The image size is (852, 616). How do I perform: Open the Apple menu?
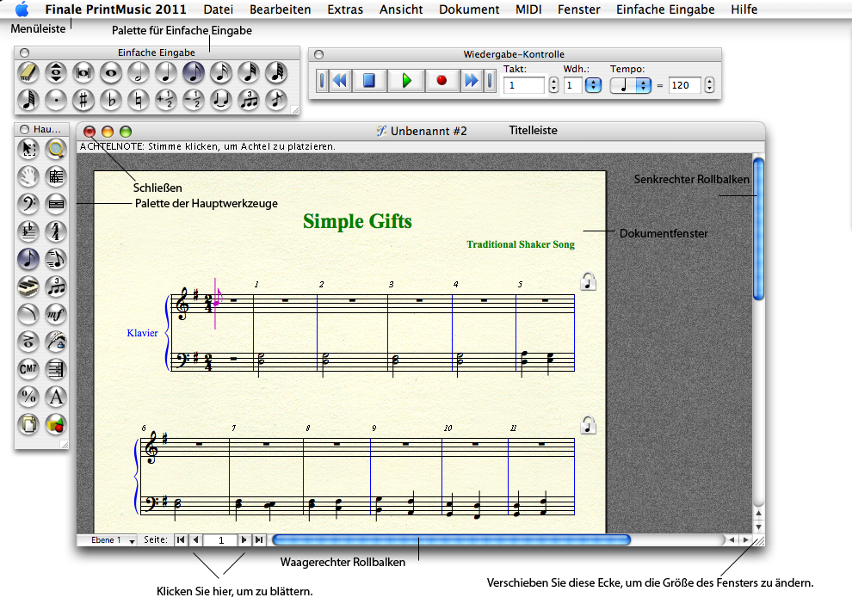(22, 9)
